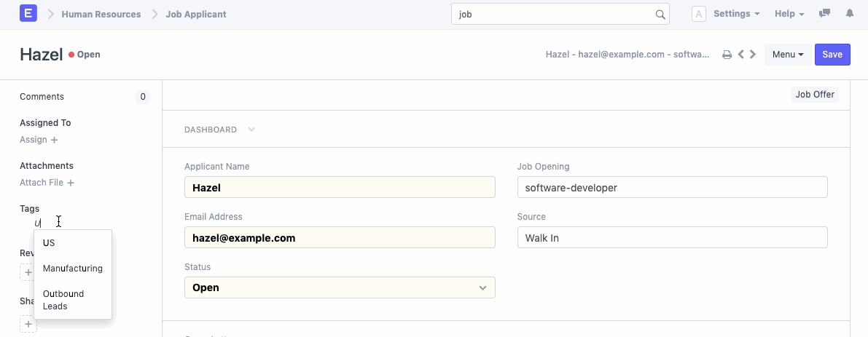Viewport: 868px width, 337px height.
Task: Click the search magnifier icon
Action: (x=660, y=15)
